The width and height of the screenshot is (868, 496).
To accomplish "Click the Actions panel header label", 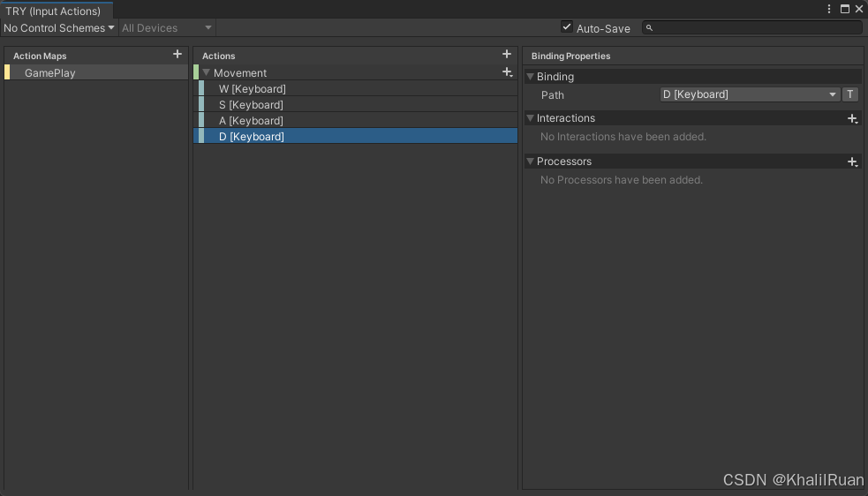I will [219, 56].
